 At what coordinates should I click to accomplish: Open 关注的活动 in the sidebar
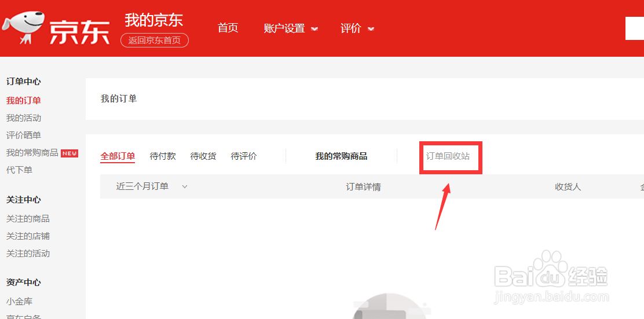tap(28, 254)
